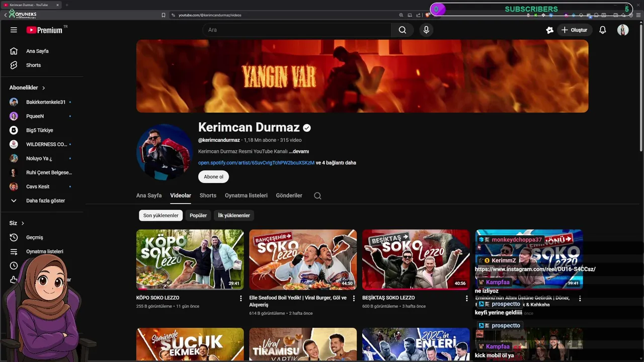The image size is (644, 362).
Task: Click the verified badge beside the channel name
Action: (306, 128)
